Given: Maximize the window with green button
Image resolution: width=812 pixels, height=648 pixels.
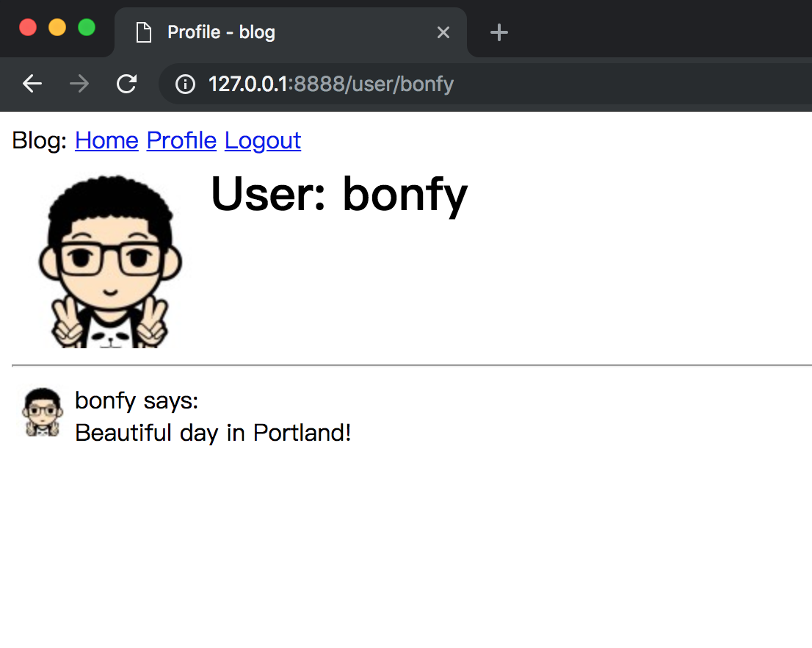Looking at the screenshot, I should 87,28.
